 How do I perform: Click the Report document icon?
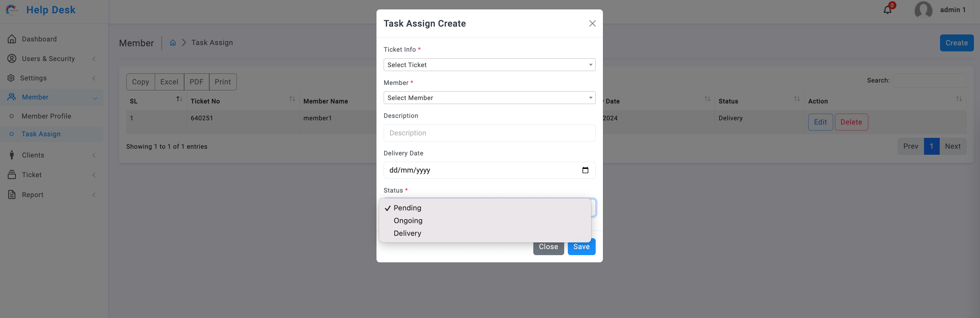pos(12,195)
